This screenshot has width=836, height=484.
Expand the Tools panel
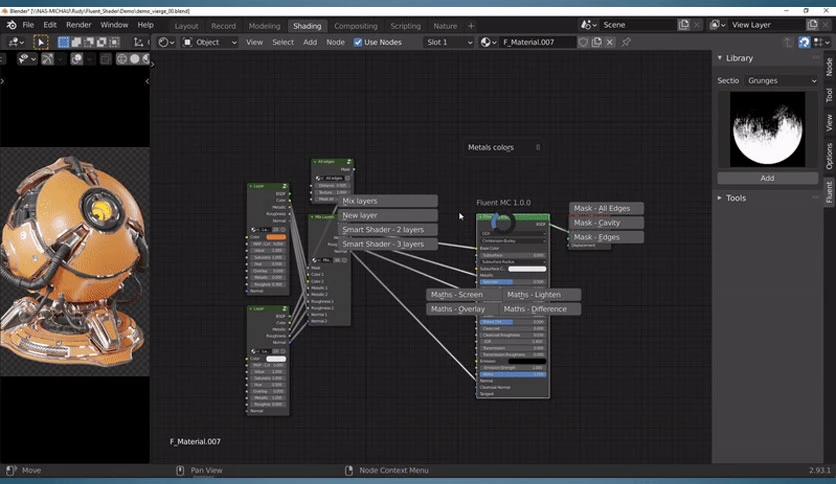736,198
